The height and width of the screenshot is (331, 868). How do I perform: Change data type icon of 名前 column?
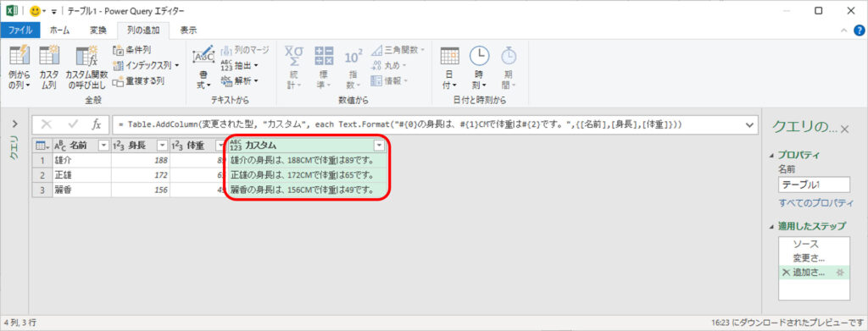(60, 146)
